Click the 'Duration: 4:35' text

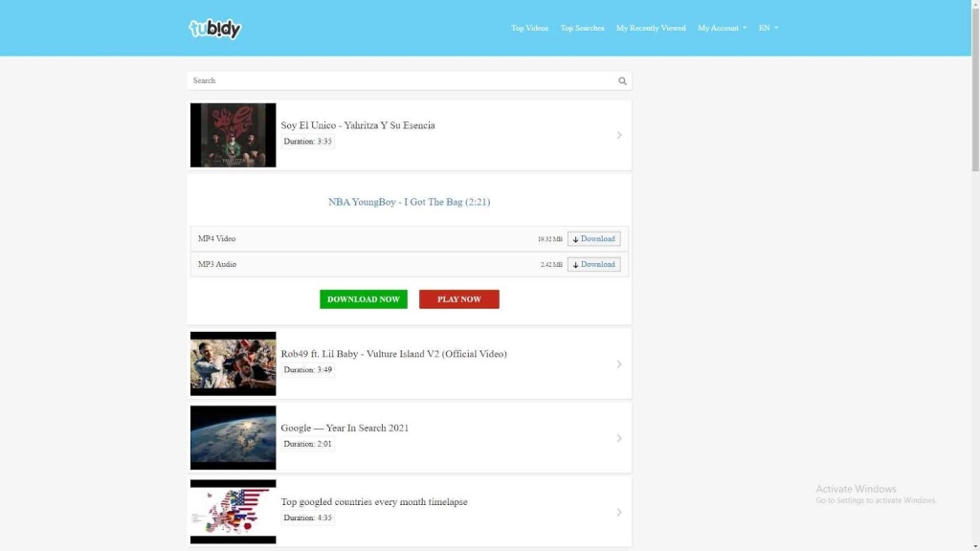click(x=307, y=518)
